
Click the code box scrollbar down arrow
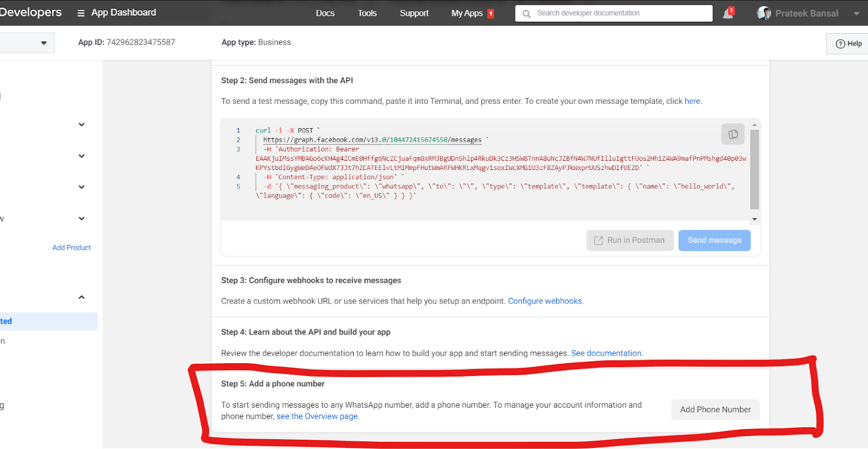point(755,219)
